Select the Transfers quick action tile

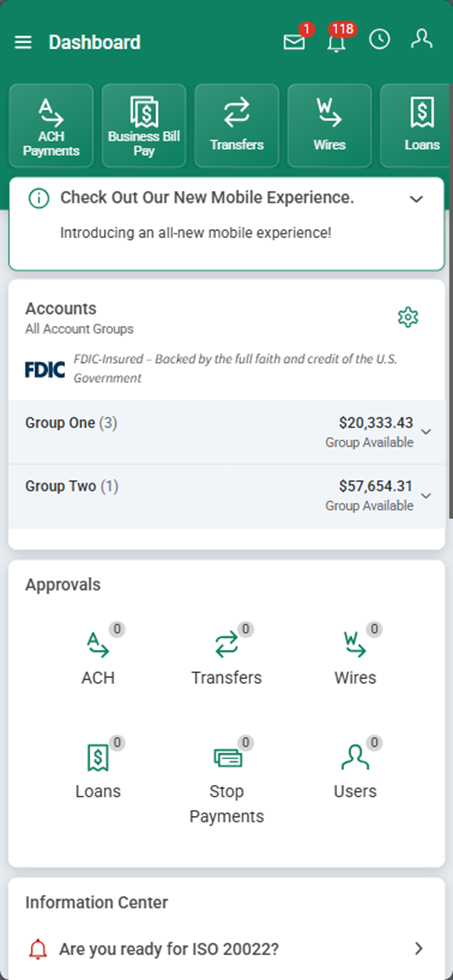coord(237,125)
